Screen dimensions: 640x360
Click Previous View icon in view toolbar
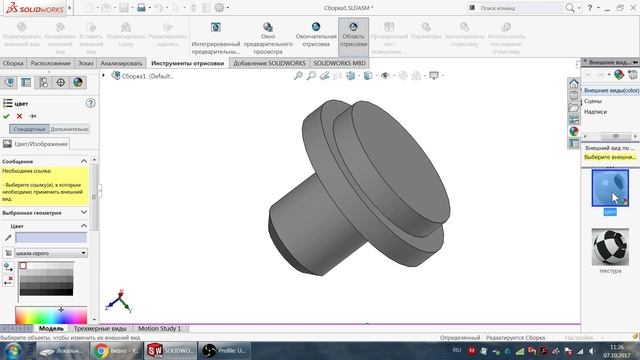(x=324, y=76)
